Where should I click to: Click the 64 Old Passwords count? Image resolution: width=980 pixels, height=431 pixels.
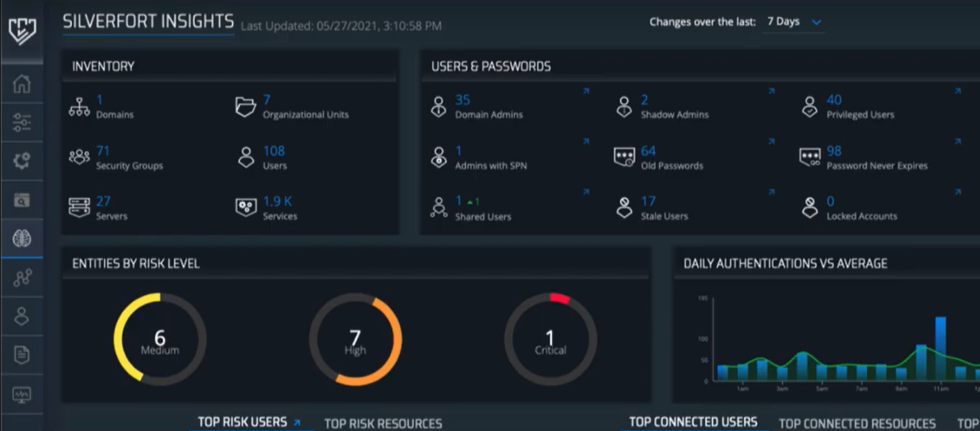coord(648,151)
